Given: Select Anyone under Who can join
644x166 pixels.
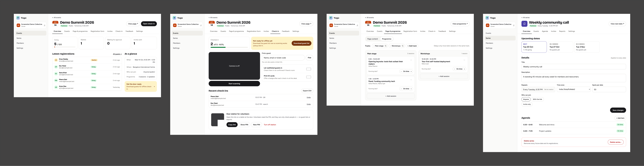Looking at the screenshot, I should tap(526, 99).
